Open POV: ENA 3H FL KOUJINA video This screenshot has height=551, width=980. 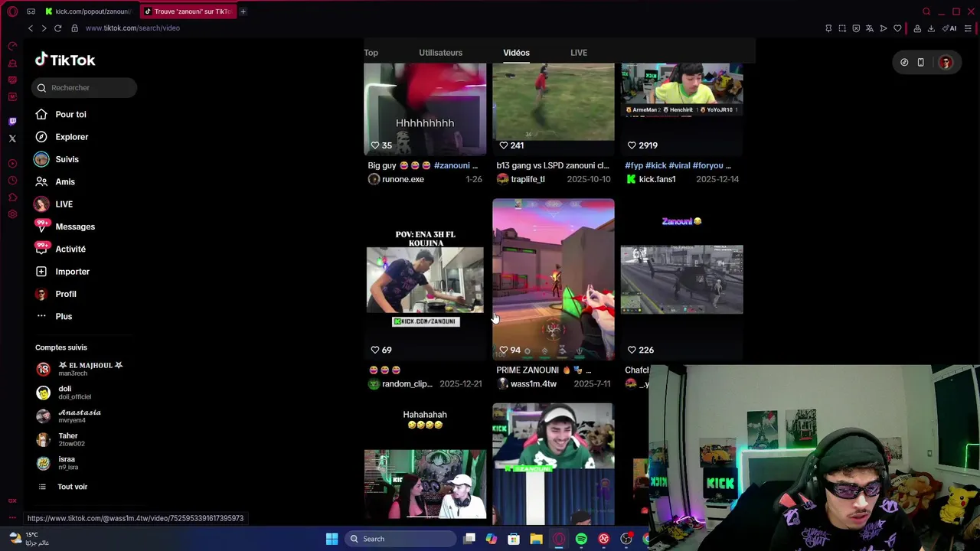tap(425, 279)
